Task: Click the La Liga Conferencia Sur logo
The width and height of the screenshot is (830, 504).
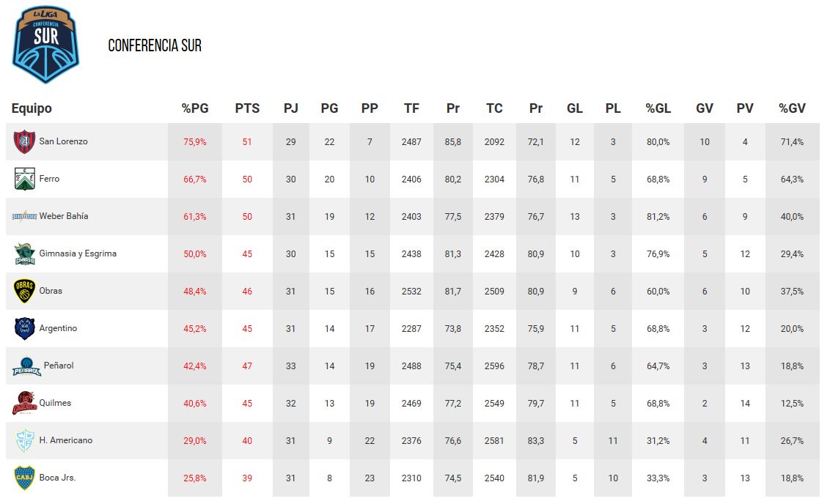Action: coord(45,44)
